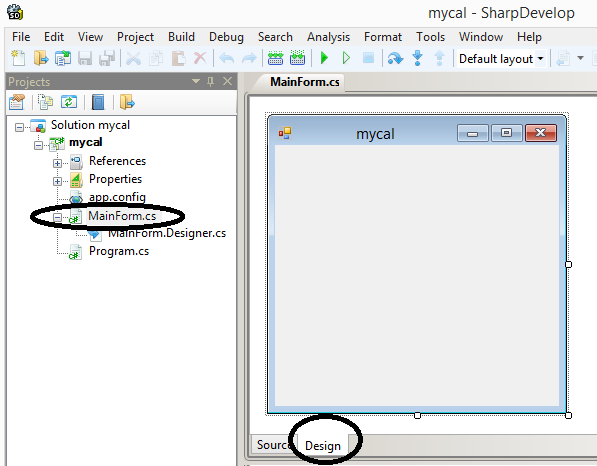Select the Design tab at the bottom
This screenshot has width=597, height=466.
(323, 445)
